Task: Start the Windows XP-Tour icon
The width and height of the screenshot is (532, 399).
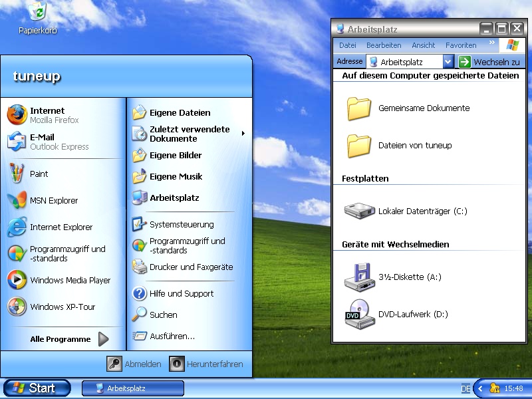Action: point(17,307)
